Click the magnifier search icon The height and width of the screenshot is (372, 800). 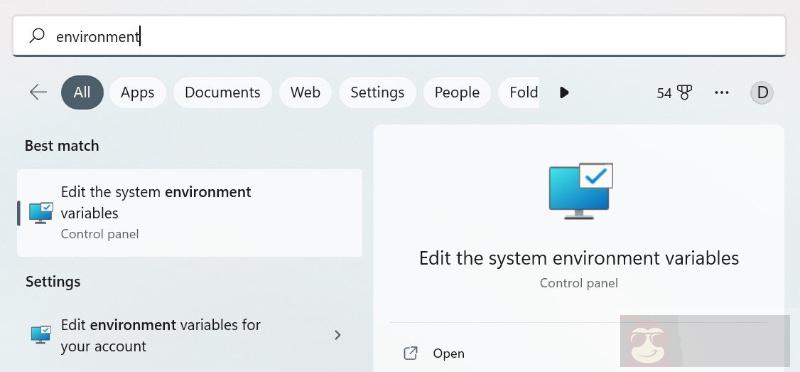tap(37, 36)
